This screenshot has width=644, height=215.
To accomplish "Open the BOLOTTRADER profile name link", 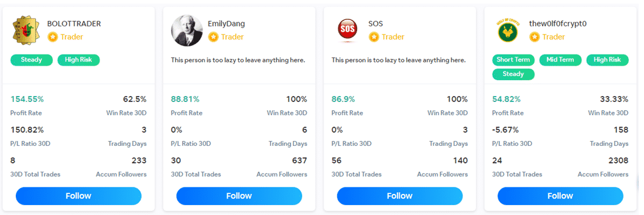I will [74, 24].
